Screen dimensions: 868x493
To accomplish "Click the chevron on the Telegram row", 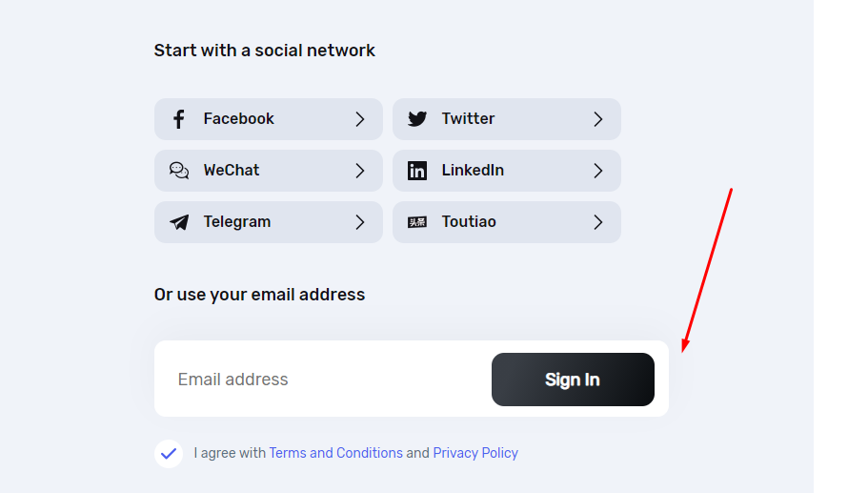I will pyautogui.click(x=360, y=222).
